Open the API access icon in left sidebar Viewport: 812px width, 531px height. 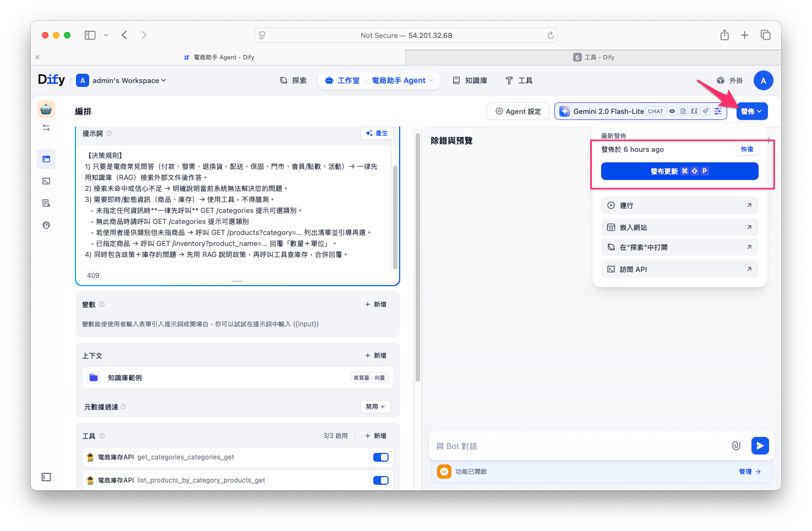pos(46,181)
